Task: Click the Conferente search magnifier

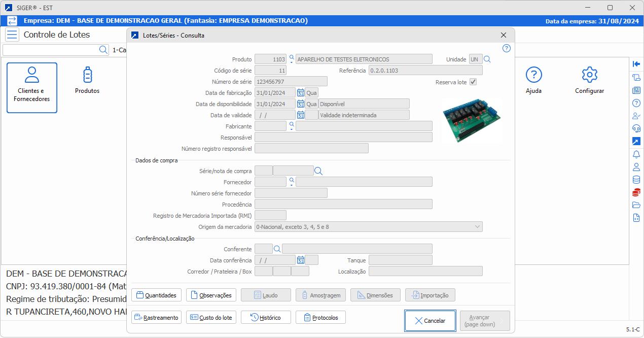Action: point(277,249)
